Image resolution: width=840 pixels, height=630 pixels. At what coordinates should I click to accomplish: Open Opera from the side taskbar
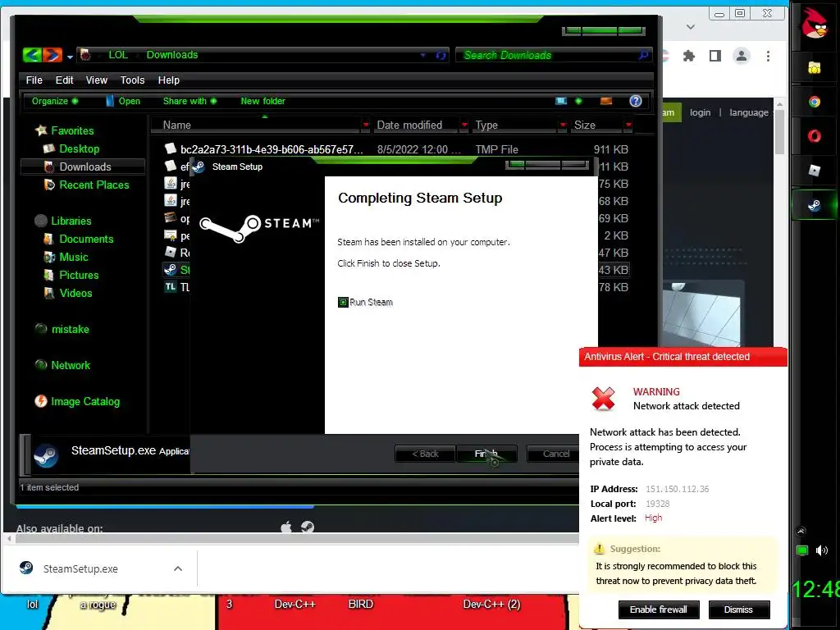(x=815, y=136)
